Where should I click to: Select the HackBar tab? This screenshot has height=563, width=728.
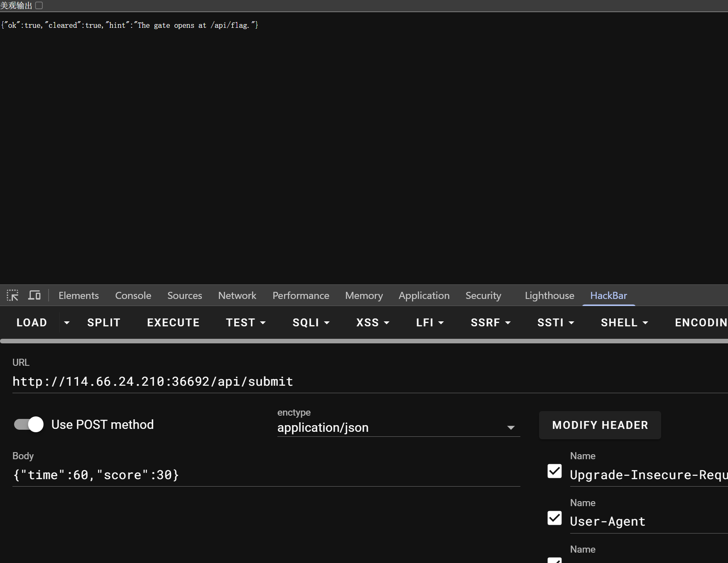(x=609, y=296)
